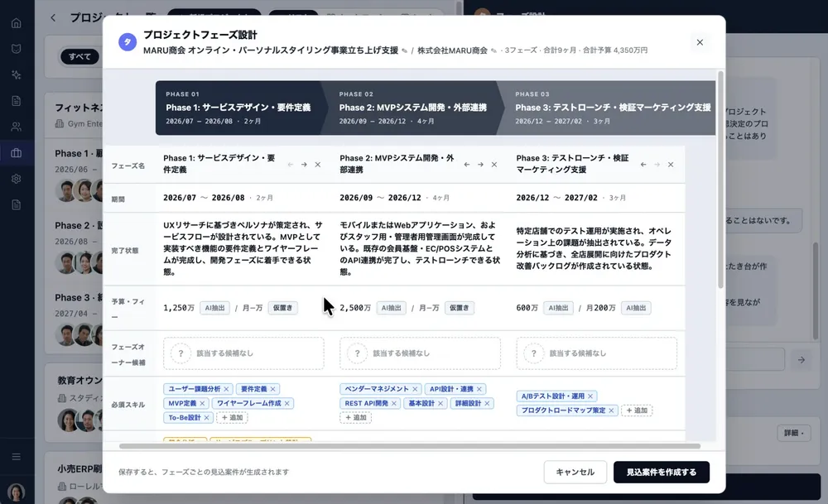The height and width of the screenshot is (504, 828).
Task: Move Phase 2 column left
Action: pyautogui.click(x=467, y=165)
